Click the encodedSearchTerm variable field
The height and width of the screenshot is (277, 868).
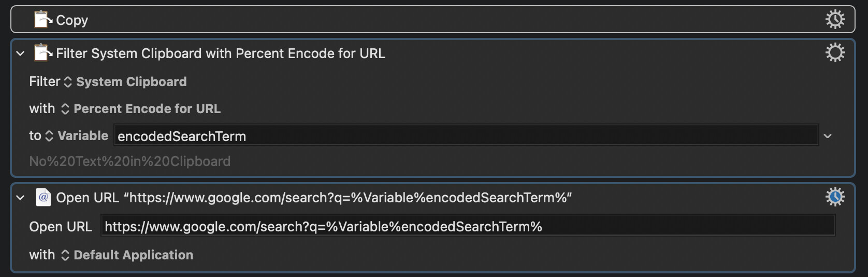click(466, 136)
